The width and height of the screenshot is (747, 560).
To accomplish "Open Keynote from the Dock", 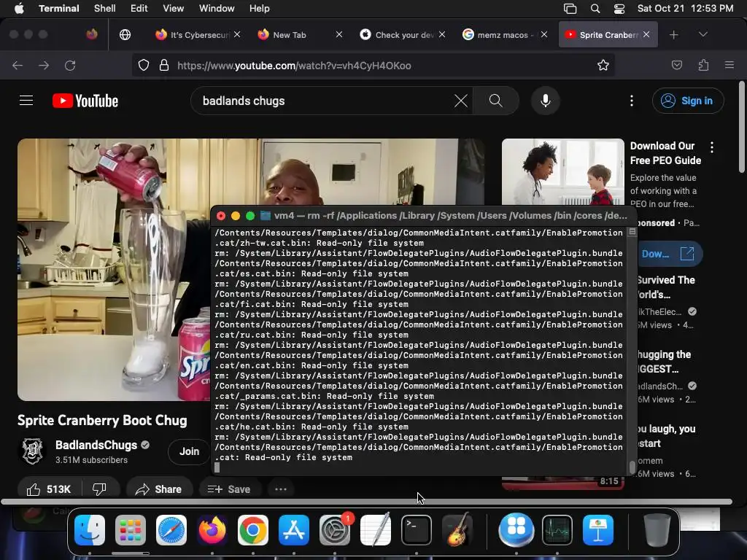I will pos(598,529).
